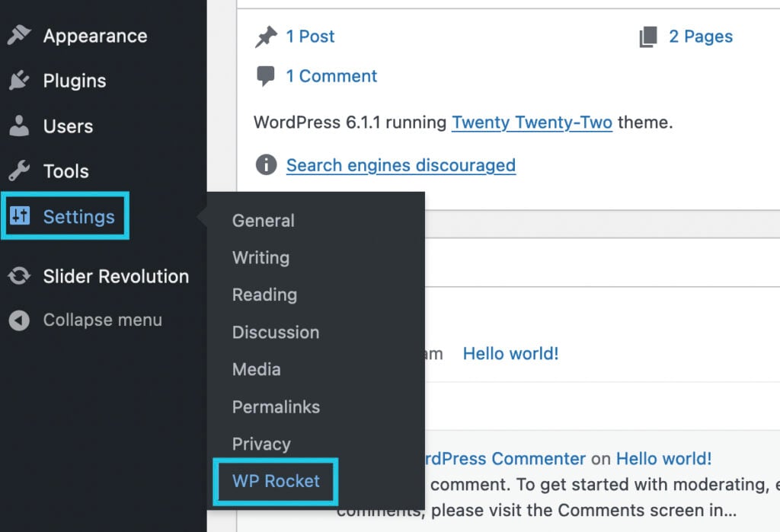Click the pushpin icon next to 1 Post

click(266, 37)
